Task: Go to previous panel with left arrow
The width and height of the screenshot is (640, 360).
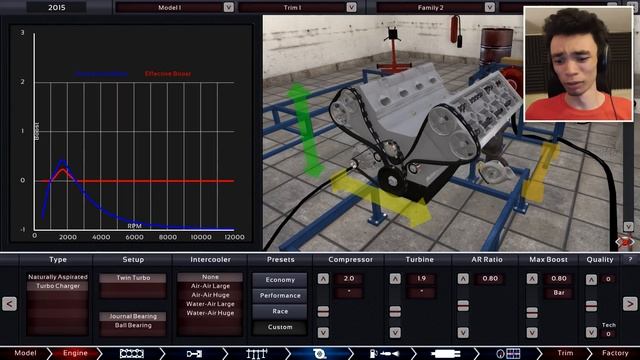Action: [x=9, y=304]
